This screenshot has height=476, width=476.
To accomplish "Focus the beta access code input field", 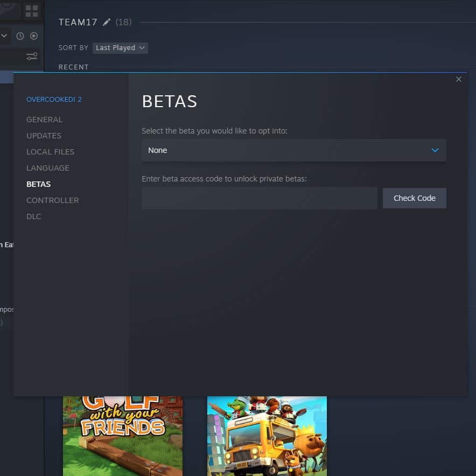I will pos(259,198).
